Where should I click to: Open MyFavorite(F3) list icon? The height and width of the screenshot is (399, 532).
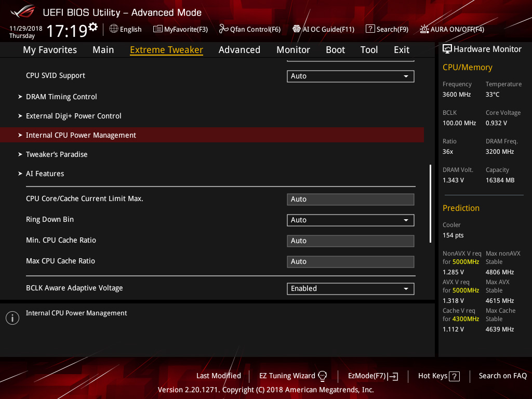158,29
